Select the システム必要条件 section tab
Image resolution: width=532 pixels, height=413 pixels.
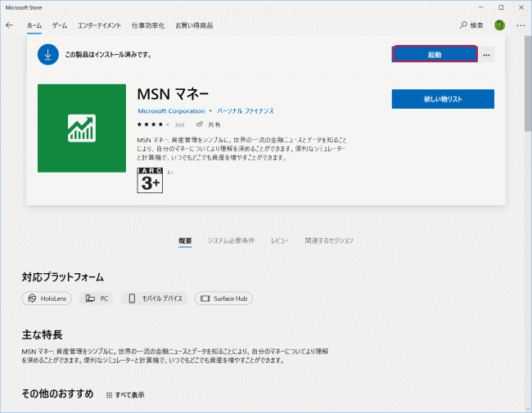(x=231, y=240)
